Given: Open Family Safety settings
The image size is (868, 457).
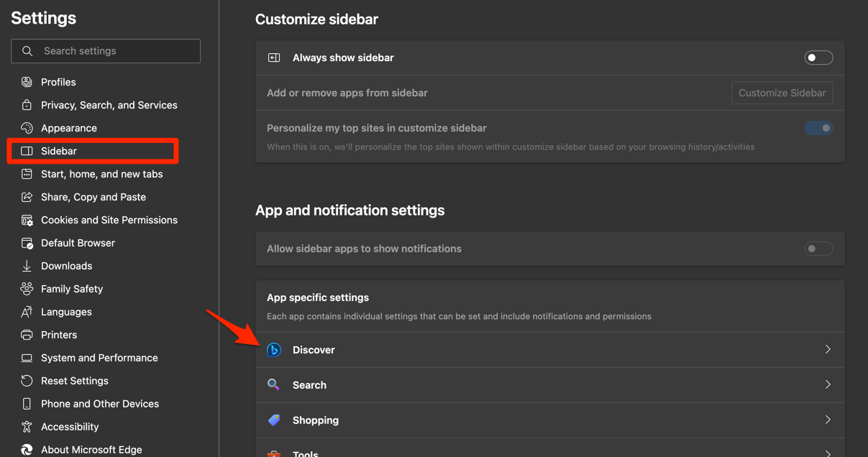Looking at the screenshot, I should (72, 289).
